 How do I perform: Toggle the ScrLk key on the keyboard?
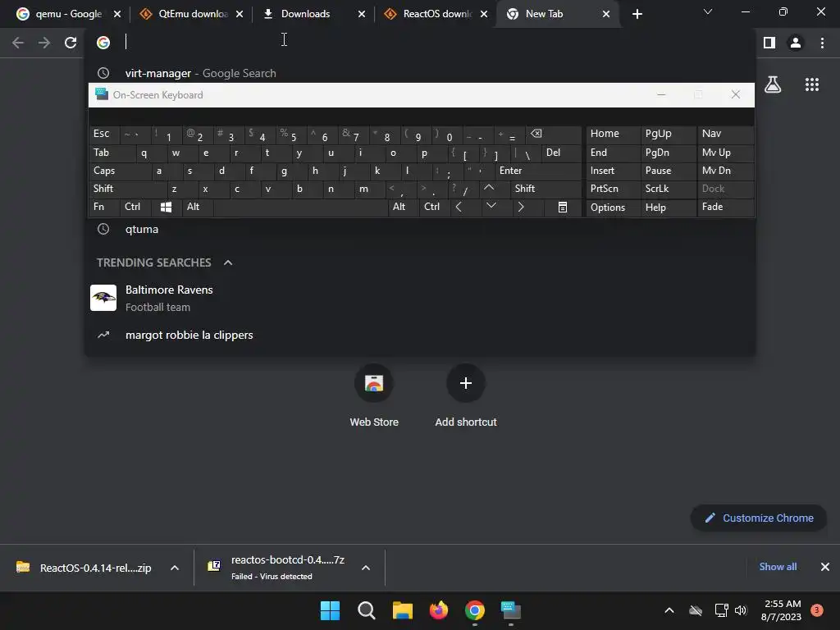click(668, 189)
